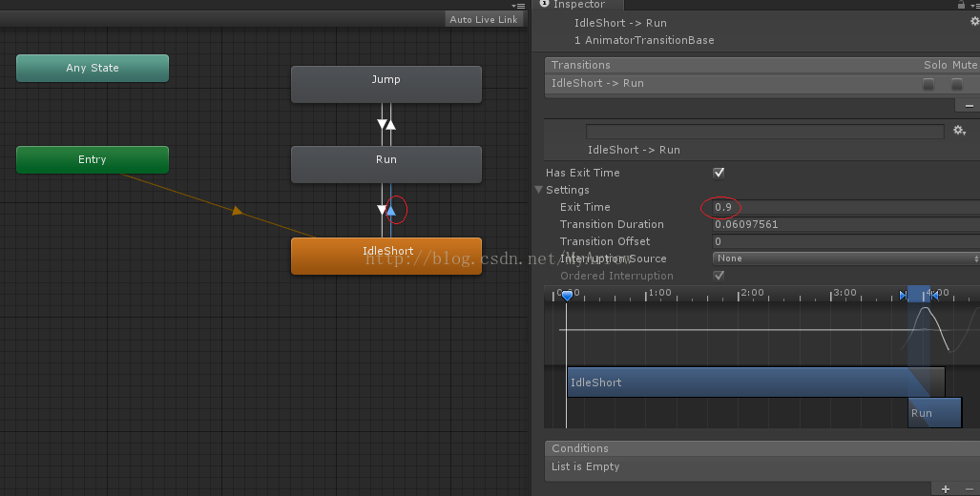Open the gear menu beside the name field
The height and width of the screenshot is (496, 980).
959,131
